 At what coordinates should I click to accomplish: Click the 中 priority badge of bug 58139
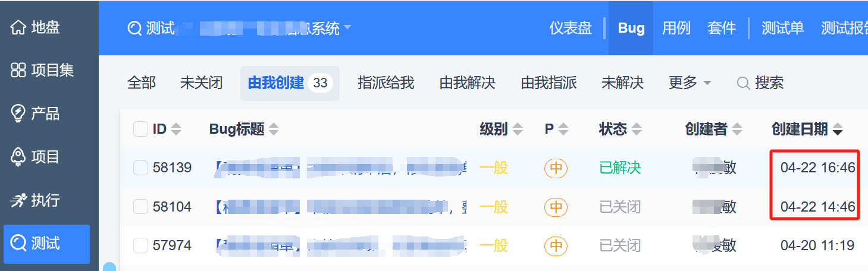(x=556, y=168)
